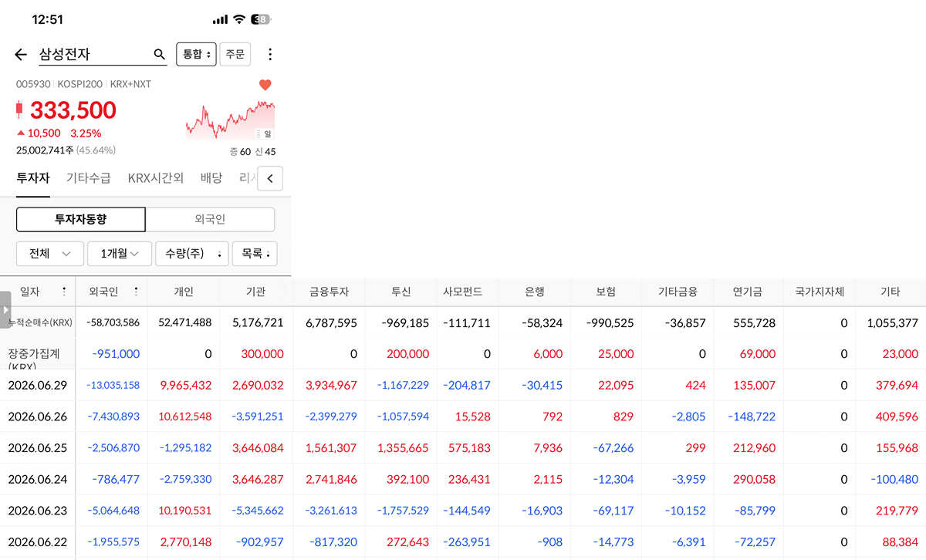Click the 25,002,741주 volume text

[45, 150]
